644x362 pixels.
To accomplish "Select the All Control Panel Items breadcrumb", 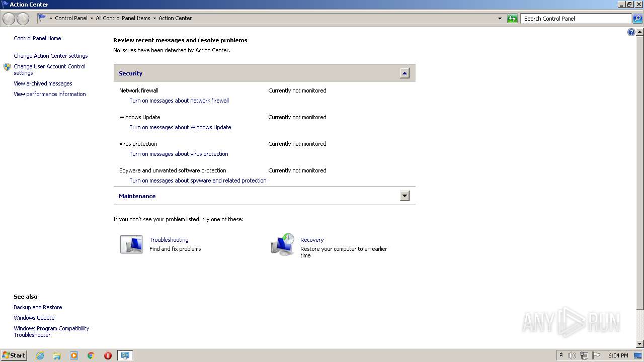I will [123, 18].
